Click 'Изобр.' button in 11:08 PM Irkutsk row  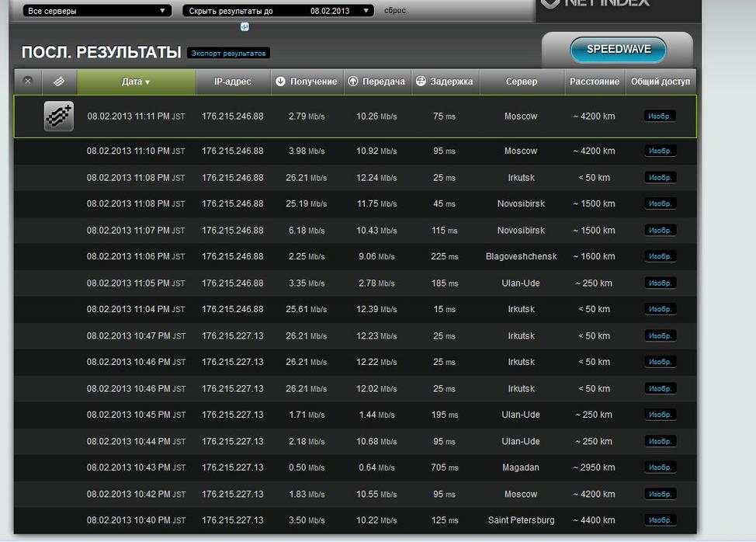pos(660,178)
